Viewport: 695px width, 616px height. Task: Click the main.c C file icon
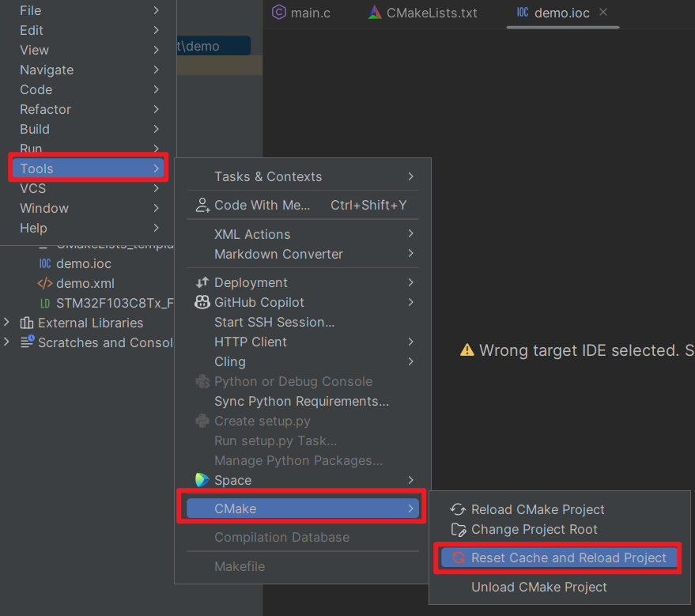pos(279,13)
